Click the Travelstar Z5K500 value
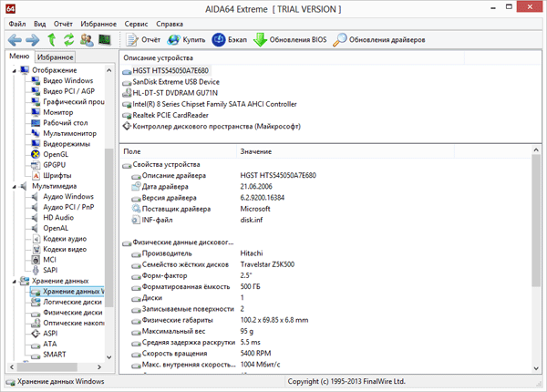The width and height of the screenshot is (547, 392). pyautogui.click(x=267, y=264)
